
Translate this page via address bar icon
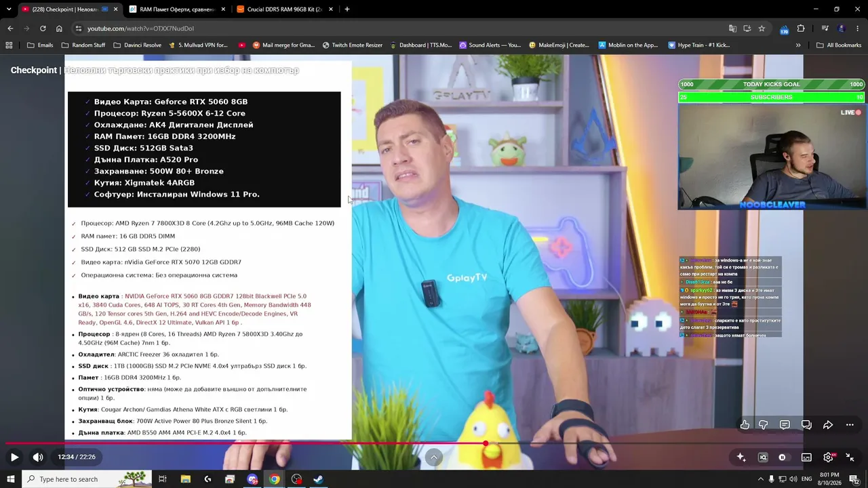pos(732,28)
